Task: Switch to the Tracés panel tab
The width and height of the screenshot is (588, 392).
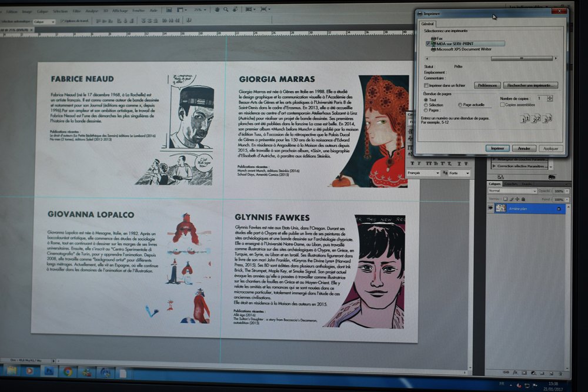Action: point(527,184)
